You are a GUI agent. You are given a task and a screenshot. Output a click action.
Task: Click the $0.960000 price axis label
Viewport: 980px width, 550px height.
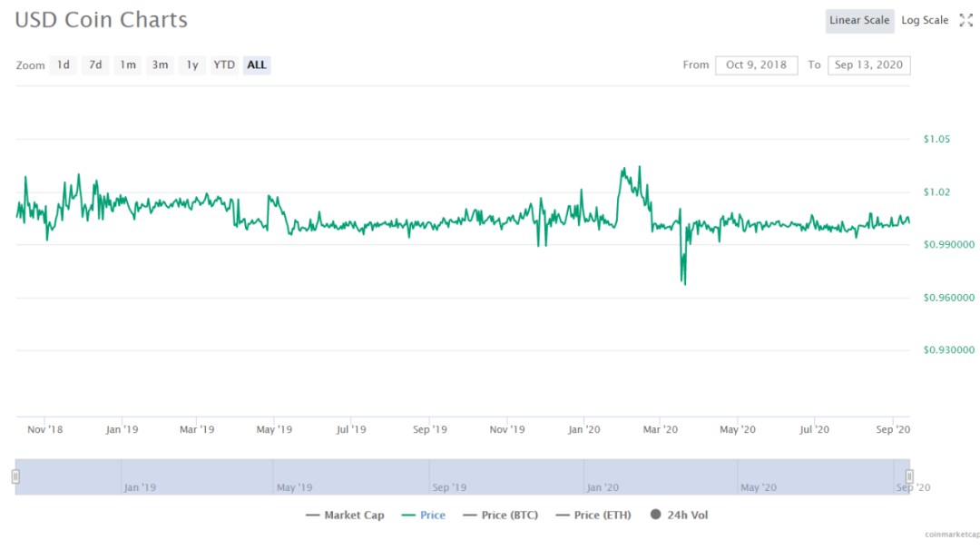pos(949,298)
